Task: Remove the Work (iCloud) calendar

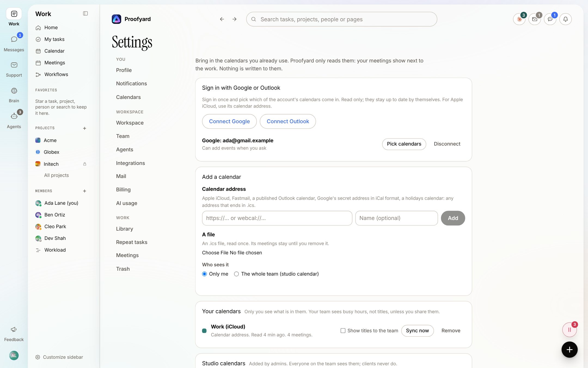Action: point(451,331)
